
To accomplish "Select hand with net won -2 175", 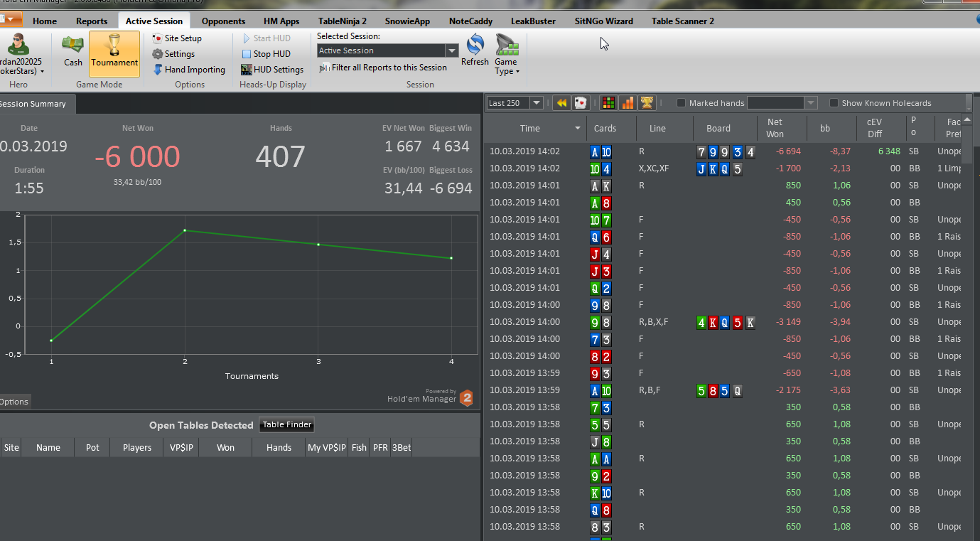I will (x=723, y=390).
